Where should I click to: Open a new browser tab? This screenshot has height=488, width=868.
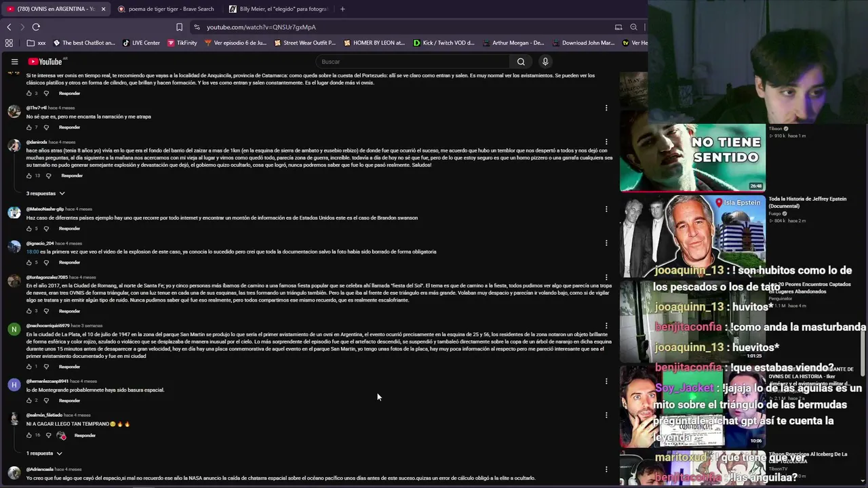pyautogui.click(x=342, y=9)
